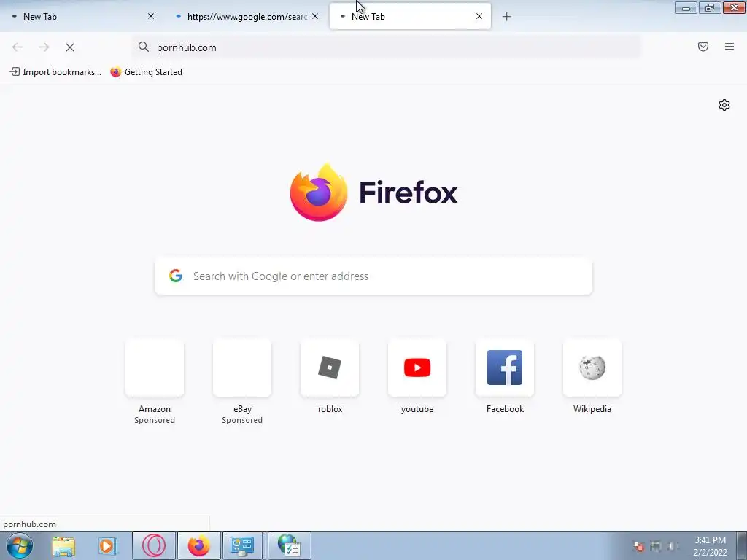The height and width of the screenshot is (560, 747).
Task: Go back with the back arrow
Action: (18, 47)
